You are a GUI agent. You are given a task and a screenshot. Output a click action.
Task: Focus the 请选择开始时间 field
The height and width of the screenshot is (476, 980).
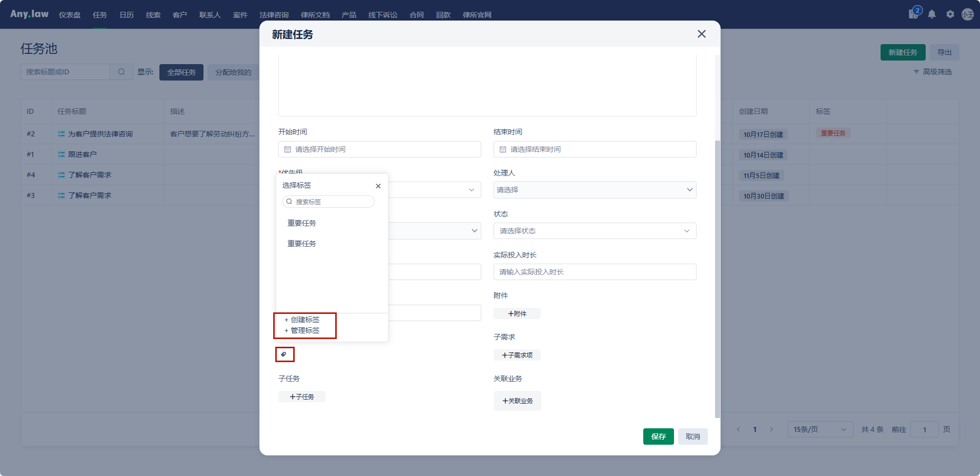pyautogui.click(x=380, y=149)
